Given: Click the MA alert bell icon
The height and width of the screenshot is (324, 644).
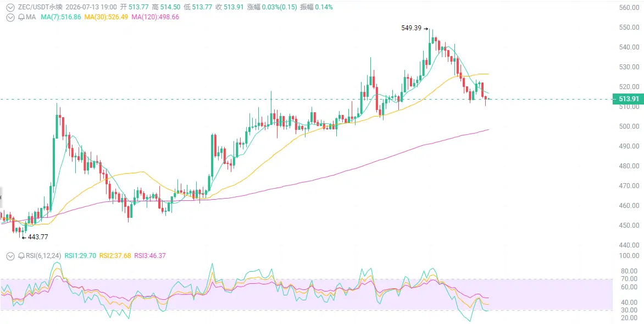Looking at the screenshot, I should tap(21, 17).
